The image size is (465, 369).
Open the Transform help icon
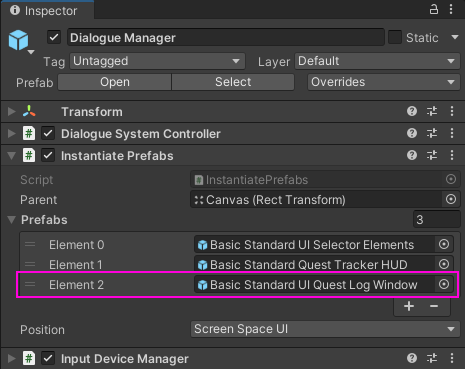[412, 111]
